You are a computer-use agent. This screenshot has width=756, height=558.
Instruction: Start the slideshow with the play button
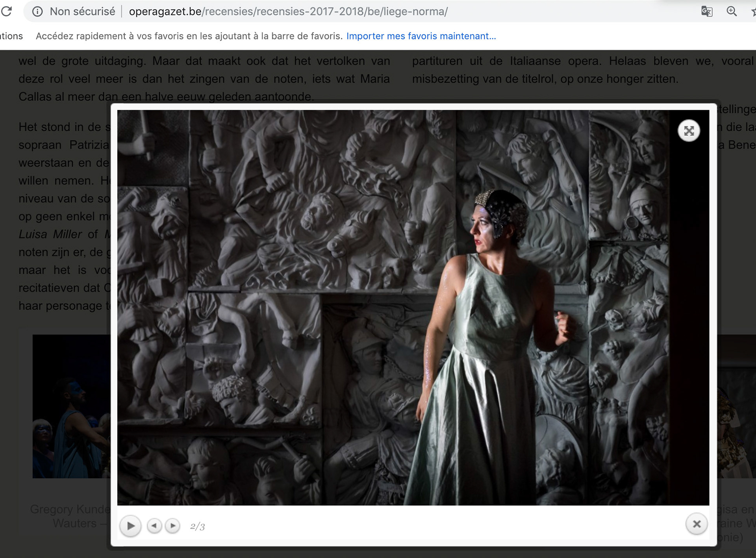click(130, 526)
